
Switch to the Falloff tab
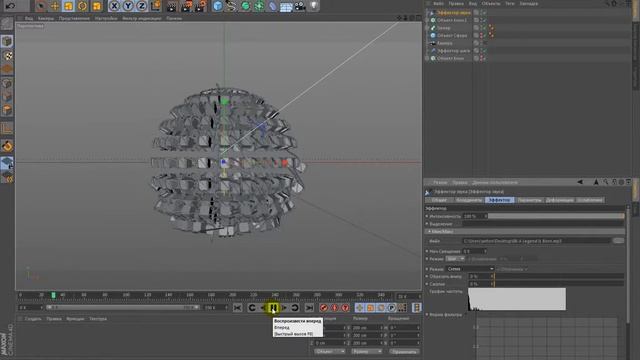pyautogui.click(x=590, y=200)
